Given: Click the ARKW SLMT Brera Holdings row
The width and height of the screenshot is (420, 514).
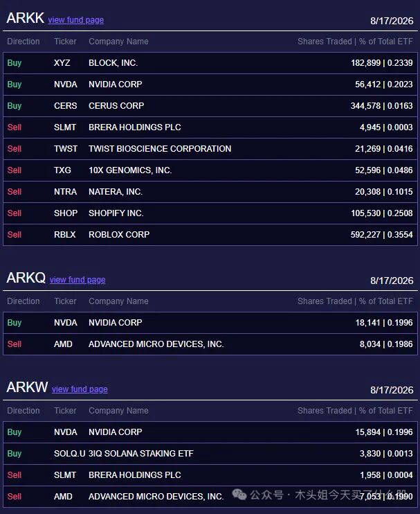Looking at the screenshot, I should coord(210,475).
